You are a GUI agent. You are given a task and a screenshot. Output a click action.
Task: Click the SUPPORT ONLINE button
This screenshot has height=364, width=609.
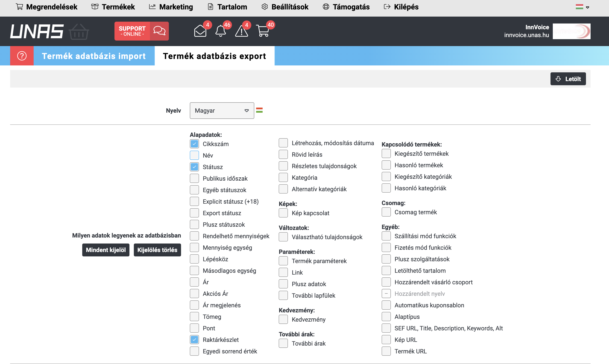[141, 31]
